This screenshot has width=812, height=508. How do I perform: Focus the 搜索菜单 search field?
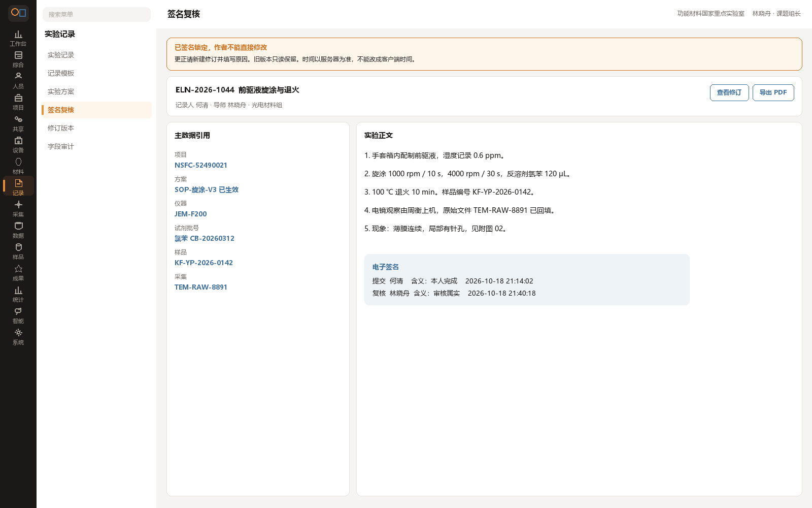coord(96,14)
